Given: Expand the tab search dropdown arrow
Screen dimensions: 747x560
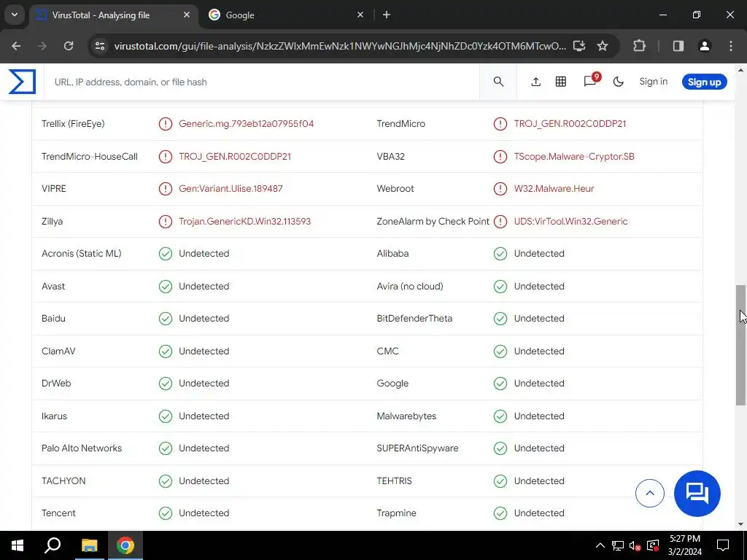Looking at the screenshot, I should point(15,15).
